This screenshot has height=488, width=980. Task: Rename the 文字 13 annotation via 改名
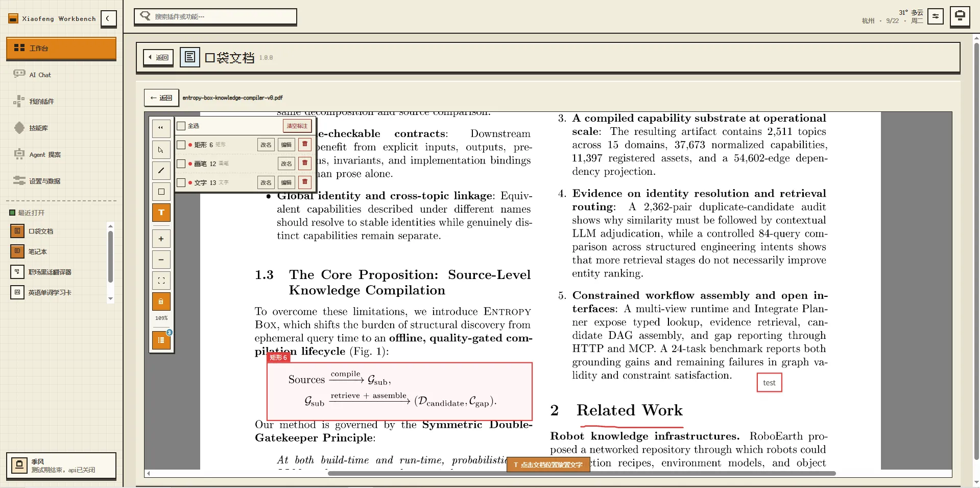(266, 182)
